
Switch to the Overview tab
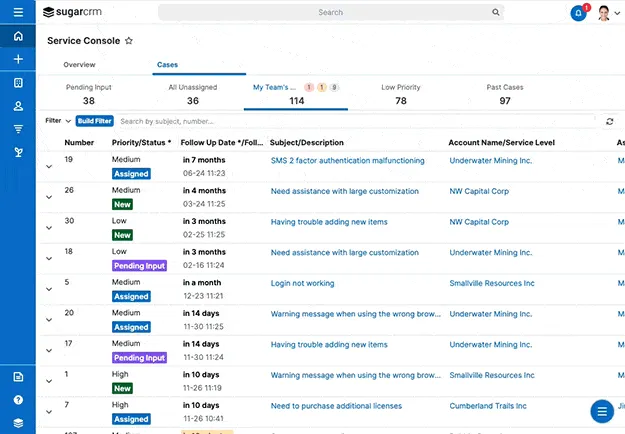pos(80,65)
